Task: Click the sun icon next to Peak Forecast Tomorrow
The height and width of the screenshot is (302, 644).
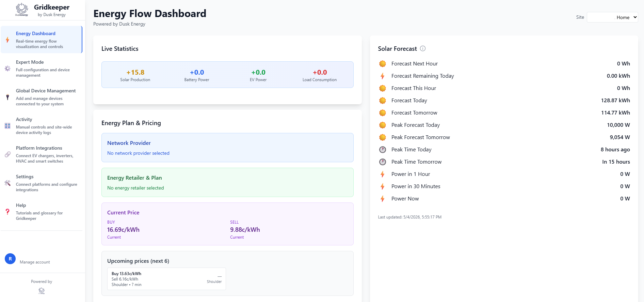Action: pyautogui.click(x=383, y=137)
